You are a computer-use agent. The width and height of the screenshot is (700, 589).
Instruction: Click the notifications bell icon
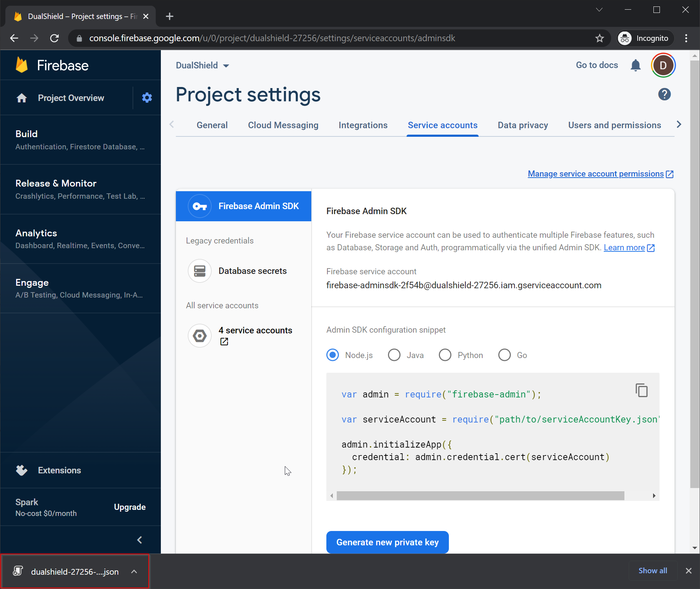(636, 66)
